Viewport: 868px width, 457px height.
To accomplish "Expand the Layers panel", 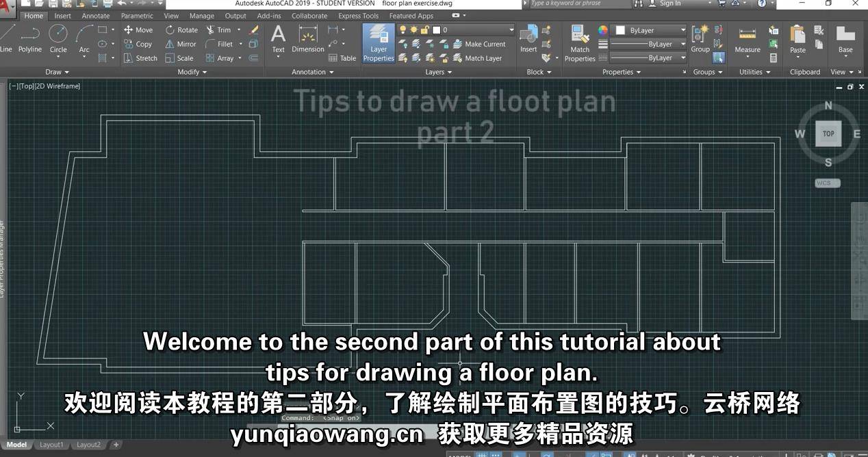I will [439, 72].
